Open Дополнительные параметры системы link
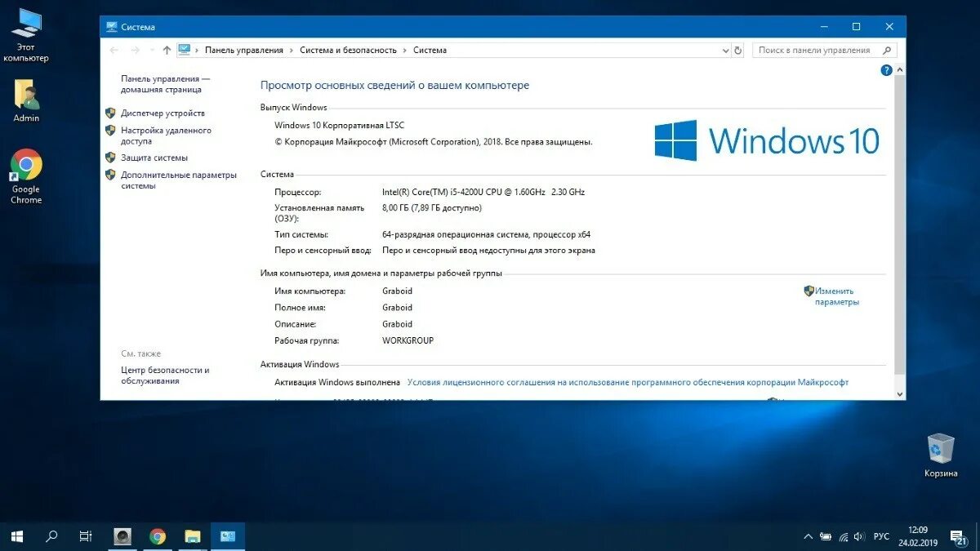The width and height of the screenshot is (980, 551). (179, 180)
